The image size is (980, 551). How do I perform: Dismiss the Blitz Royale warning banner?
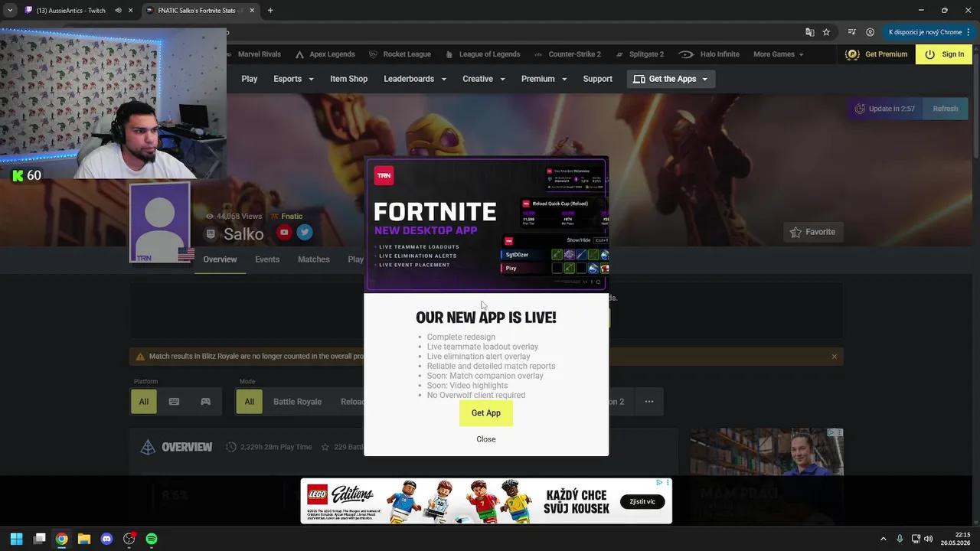pyautogui.click(x=834, y=357)
